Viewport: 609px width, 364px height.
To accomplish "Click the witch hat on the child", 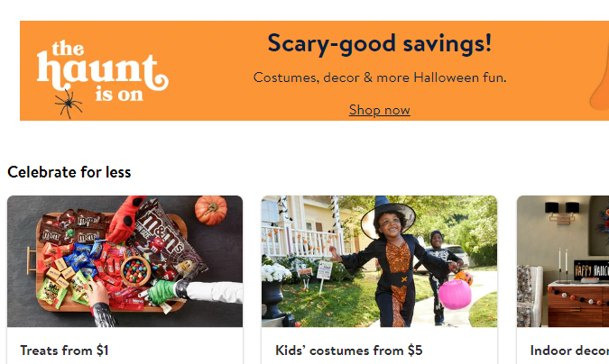I will click(x=387, y=214).
